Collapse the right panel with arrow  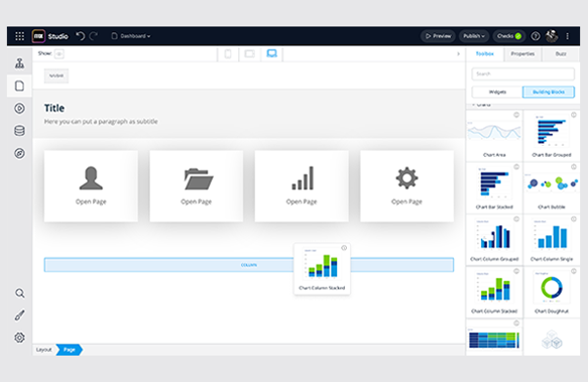459,54
